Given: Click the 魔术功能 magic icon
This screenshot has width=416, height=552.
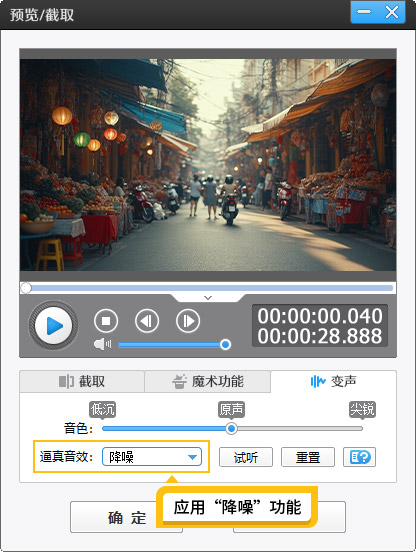Looking at the screenshot, I should click(179, 381).
